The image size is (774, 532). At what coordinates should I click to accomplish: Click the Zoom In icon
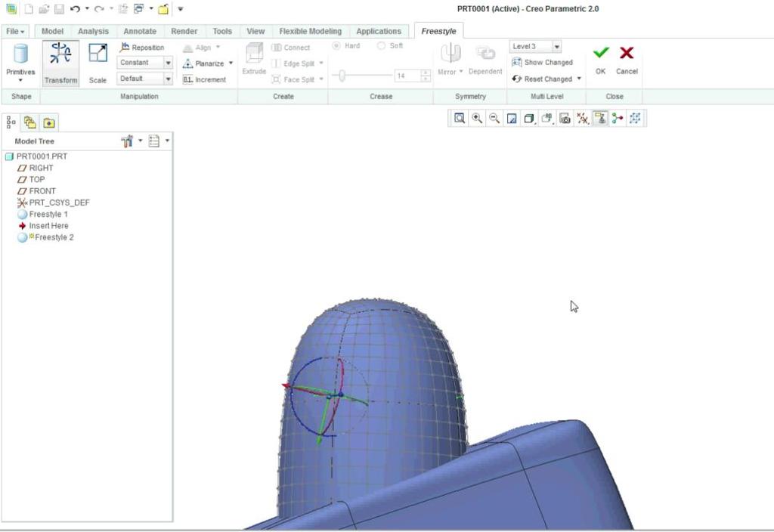click(477, 119)
